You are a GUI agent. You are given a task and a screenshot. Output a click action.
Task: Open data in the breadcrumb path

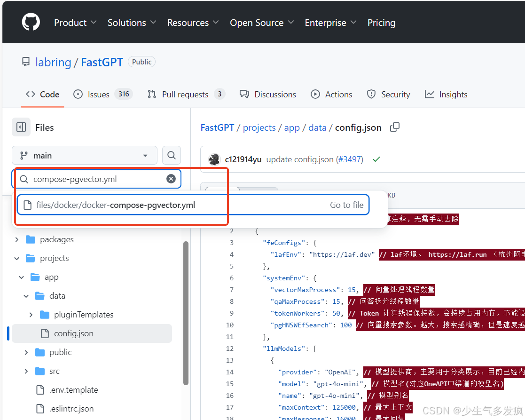317,127
